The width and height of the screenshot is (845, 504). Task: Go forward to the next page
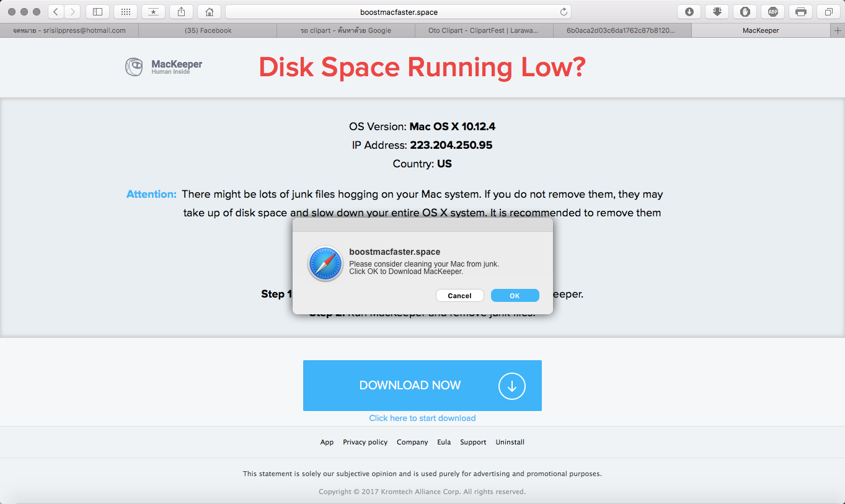(73, 12)
